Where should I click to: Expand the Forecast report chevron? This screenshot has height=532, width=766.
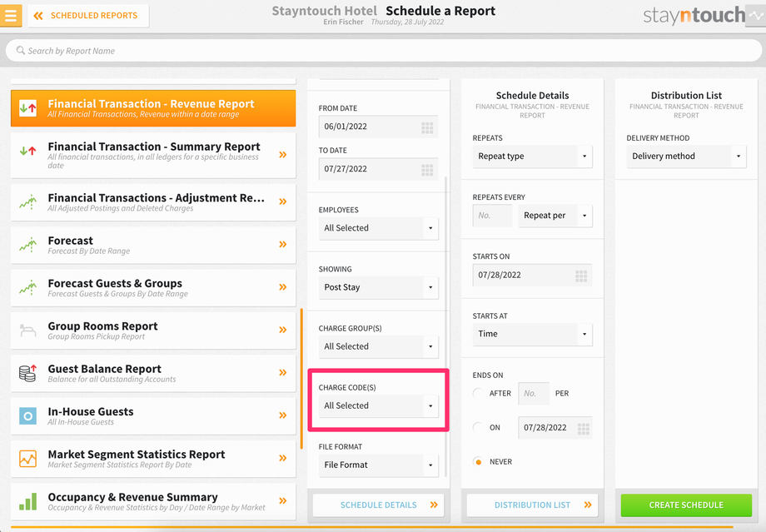pyautogui.click(x=283, y=244)
